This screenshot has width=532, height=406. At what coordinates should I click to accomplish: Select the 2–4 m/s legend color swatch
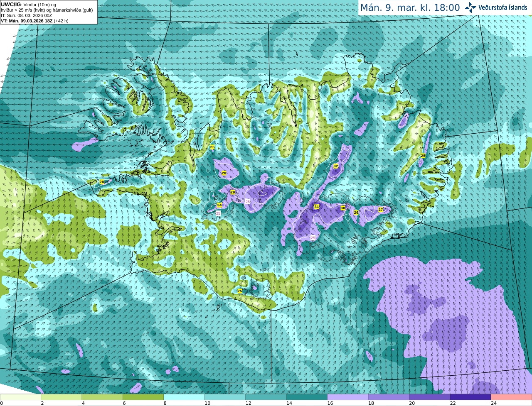[x=62, y=397]
